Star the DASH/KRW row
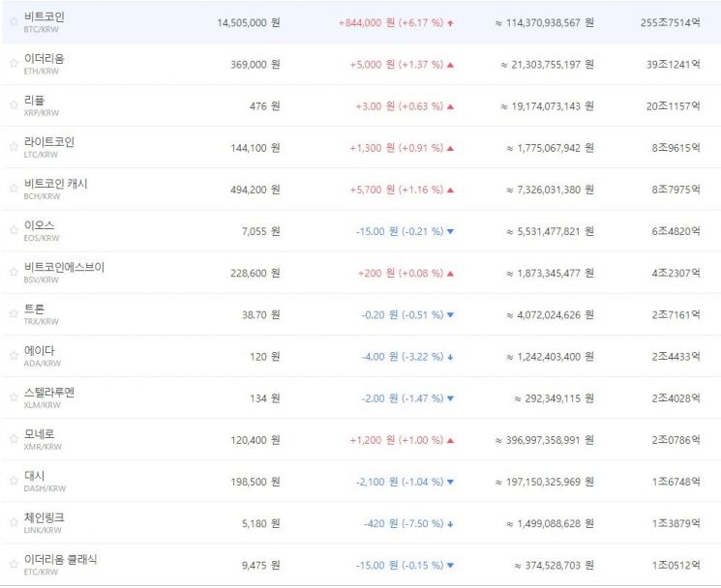Screen dimensions: 721x588 click(x=14, y=481)
